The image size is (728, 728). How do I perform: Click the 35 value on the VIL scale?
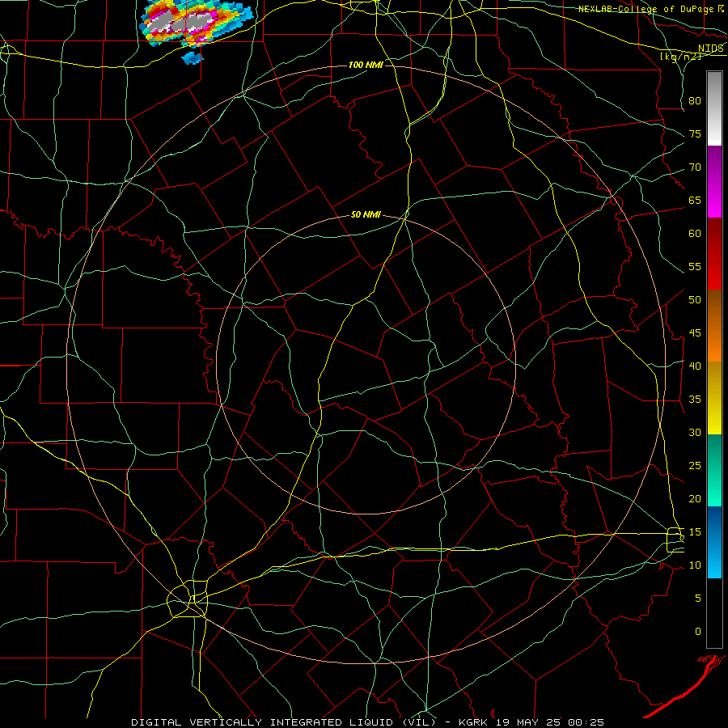(695, 400)
